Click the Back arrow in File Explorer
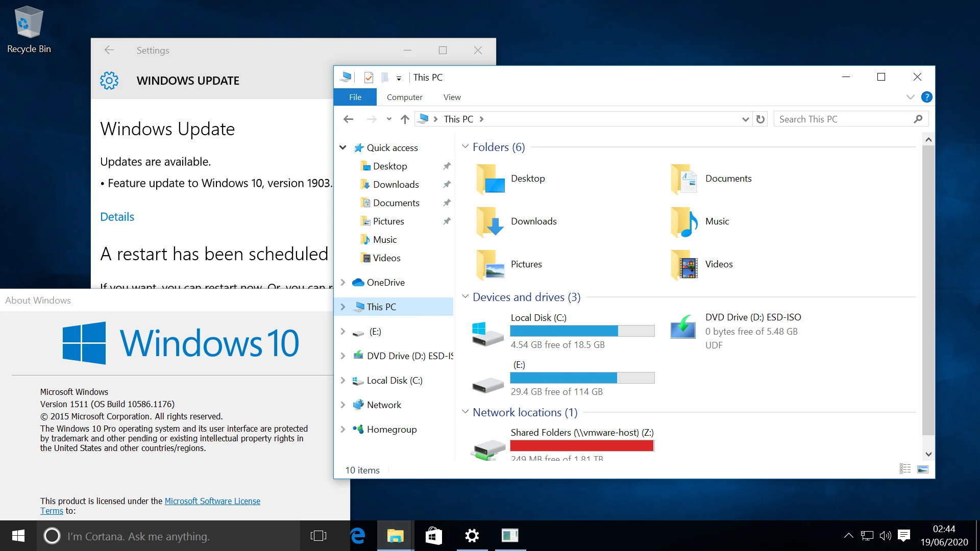 click(349, 119)
